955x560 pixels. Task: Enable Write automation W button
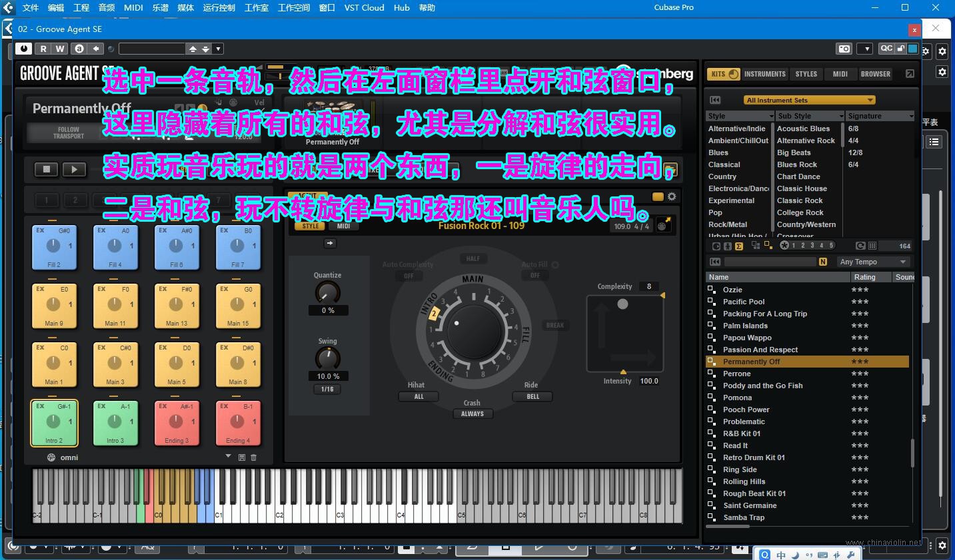pos(59,49)
